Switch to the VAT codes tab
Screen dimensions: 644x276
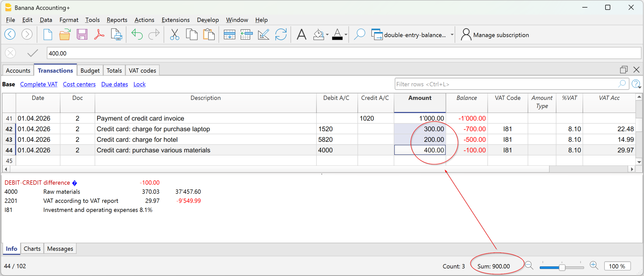142,71
